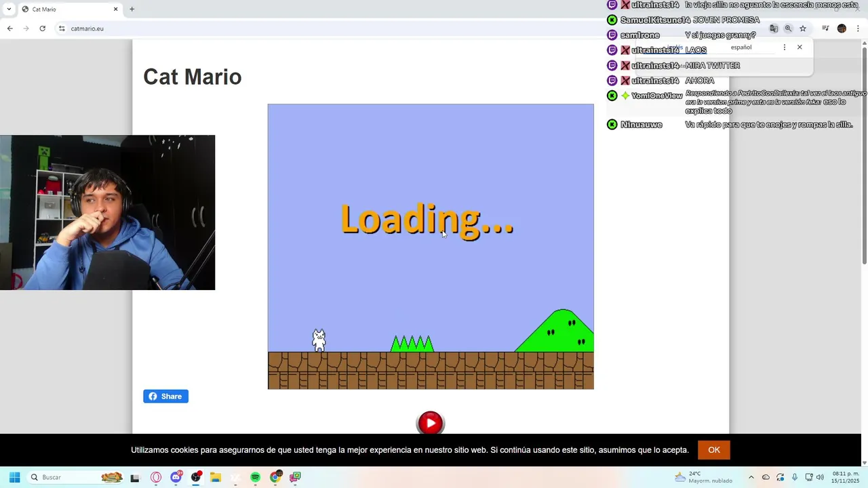Screen dimensions: 868x488
Task: Click the Facebook Share button
Action: pyautogui.click(x=165, y=396)
